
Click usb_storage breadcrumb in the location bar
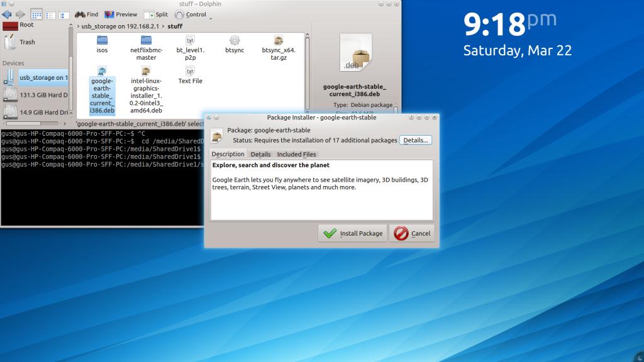121,26
